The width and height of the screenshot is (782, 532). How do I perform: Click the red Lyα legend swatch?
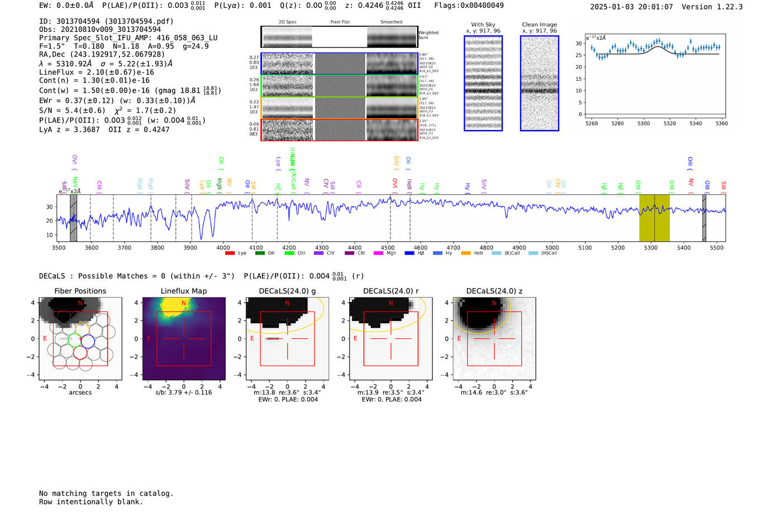coord(230,253)
